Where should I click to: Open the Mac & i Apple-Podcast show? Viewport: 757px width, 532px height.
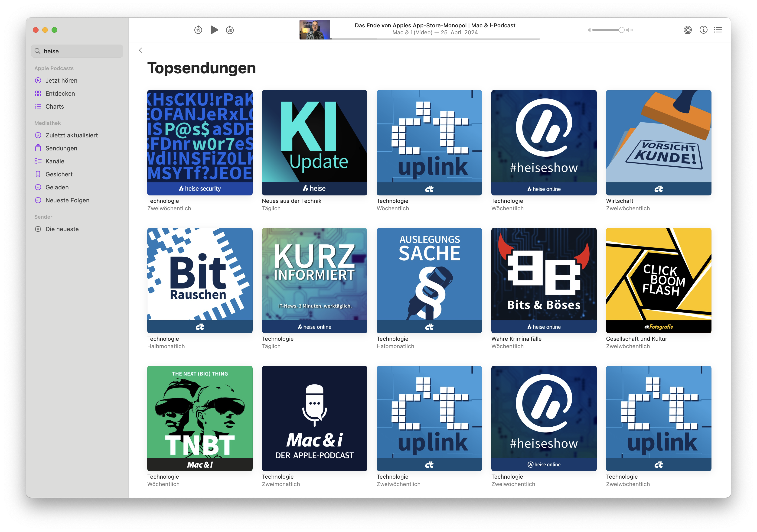pyautogui.click(x=314, y=418)
